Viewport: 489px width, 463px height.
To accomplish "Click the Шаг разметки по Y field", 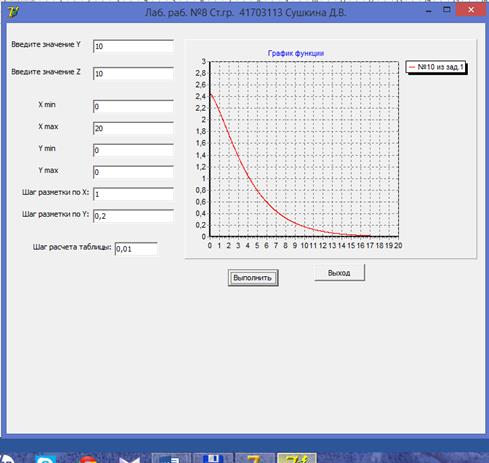I will click(133, 216).
